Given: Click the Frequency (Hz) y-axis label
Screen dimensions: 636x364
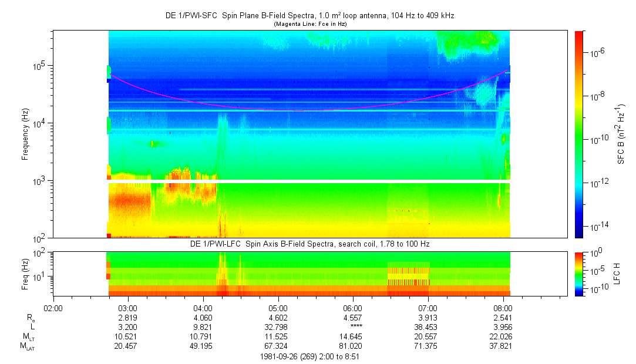Looking at the screenshot, I should [25, 134].
